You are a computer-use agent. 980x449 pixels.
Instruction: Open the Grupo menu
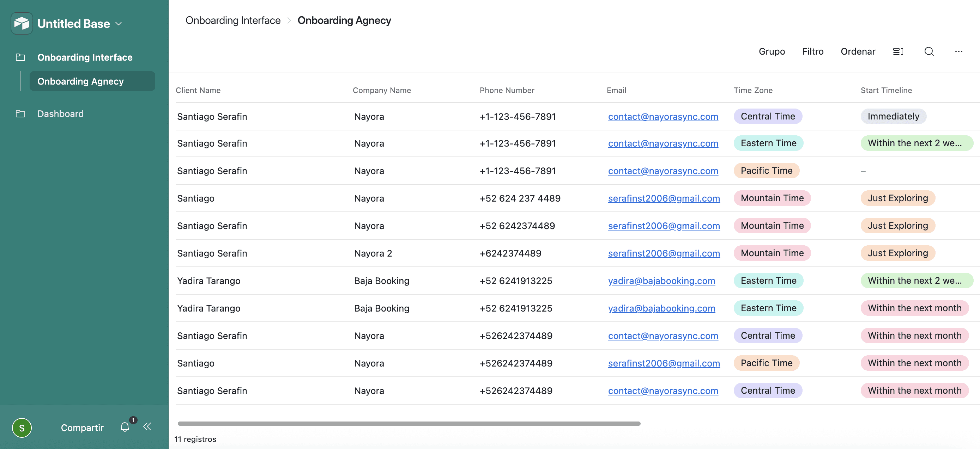tap(772, 51)
